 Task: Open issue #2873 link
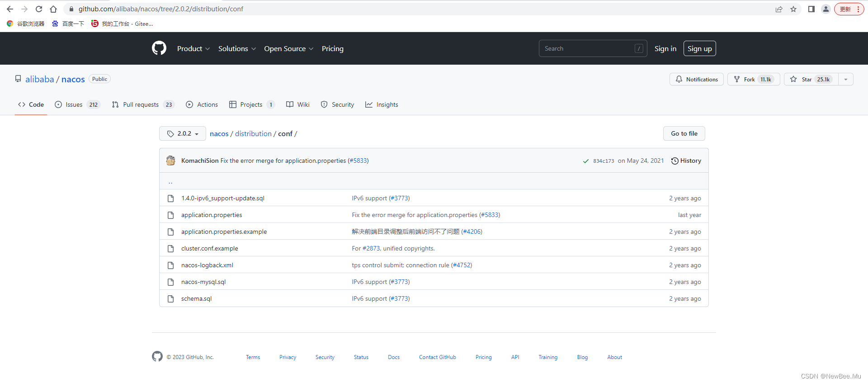pyautogui.click(x=371, y=248)
